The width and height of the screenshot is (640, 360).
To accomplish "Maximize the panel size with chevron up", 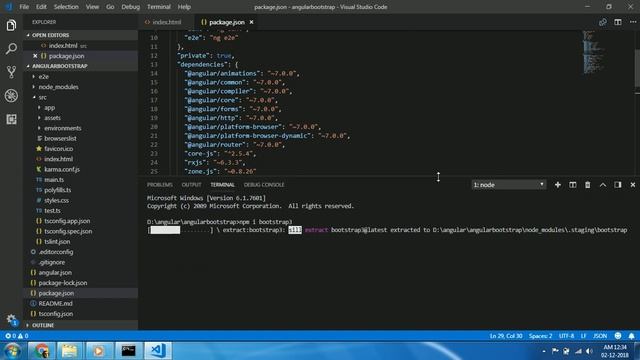I will tap(603, 185).
